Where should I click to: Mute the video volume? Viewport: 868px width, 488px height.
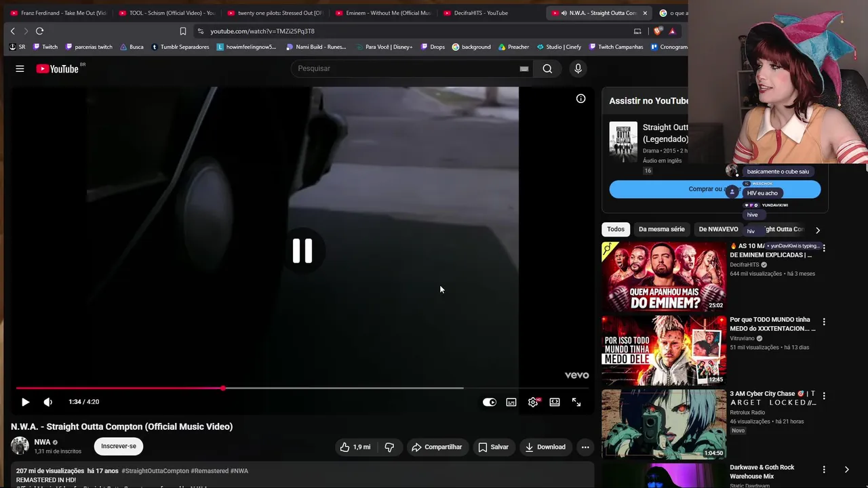48,402
